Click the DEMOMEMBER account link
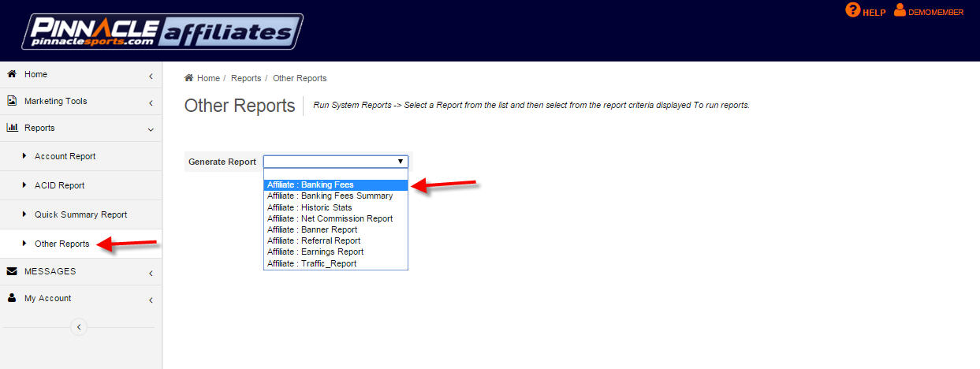The width and height of the screenshot is (980, 369). point(936,13)
